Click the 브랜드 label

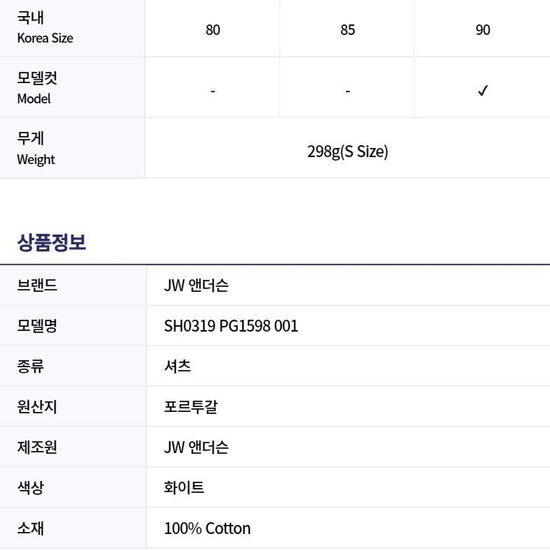coord(37,285)
